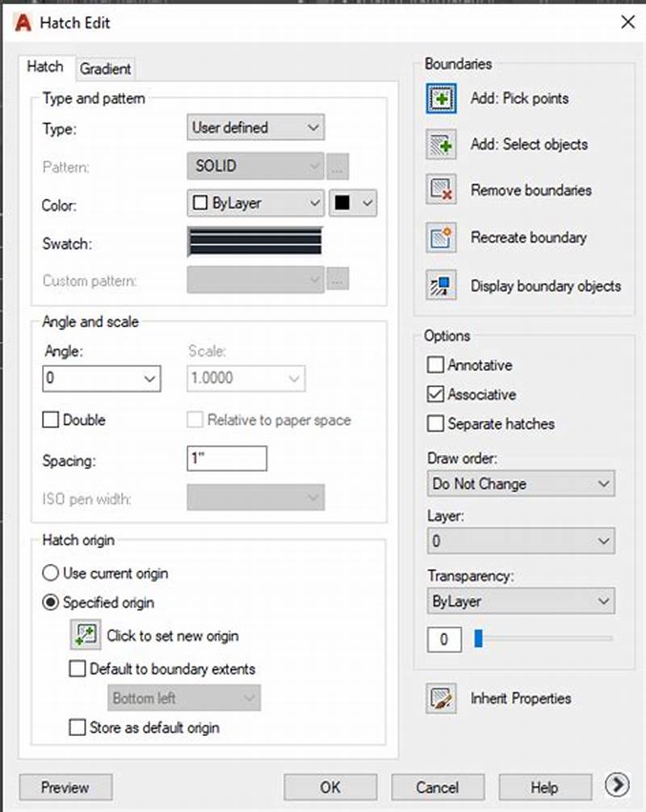Click the Spacing input field

(227, 458)
